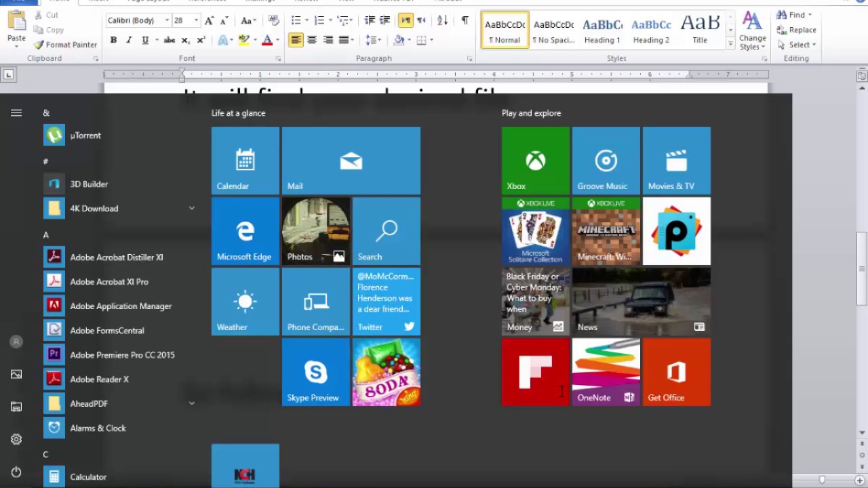Open the Phone Companion tile

point(315,302)
